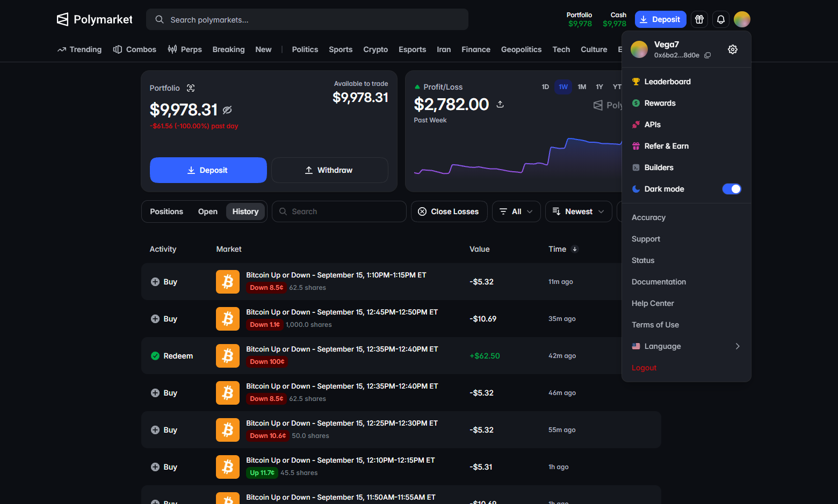Open Leaderboard from the menu
Screen dimensions: 838x504
point(687,82)
